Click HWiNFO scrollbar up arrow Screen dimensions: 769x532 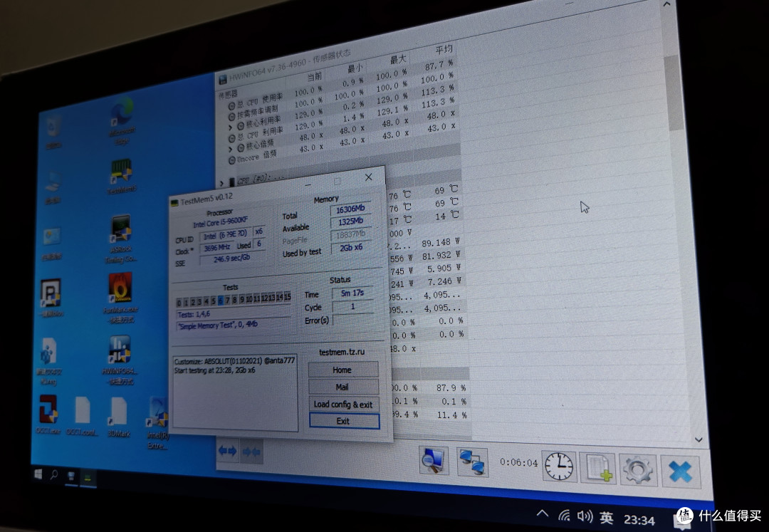point(667,4)
